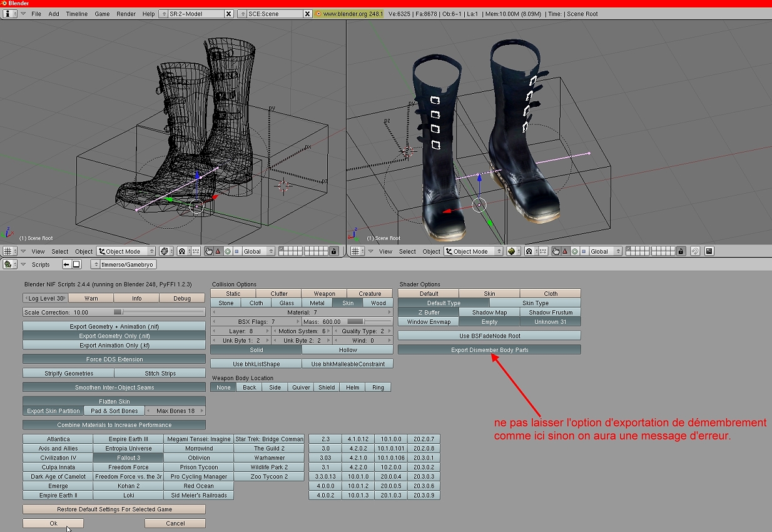Delete the SCE:Scene entry with X button

(x=307, y=14)
